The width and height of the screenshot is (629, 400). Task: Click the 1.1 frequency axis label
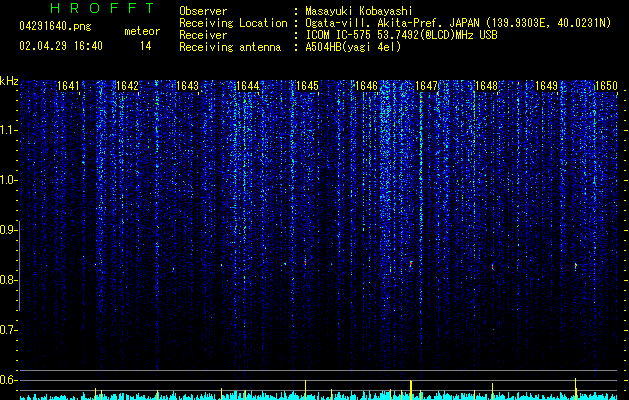(8, 130)
